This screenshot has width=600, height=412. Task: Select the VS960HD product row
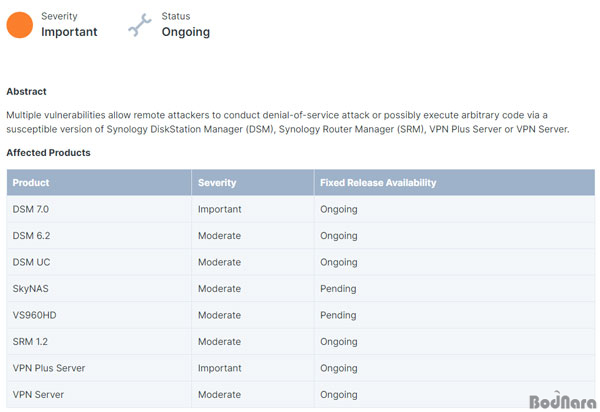(x=300, y=315)
